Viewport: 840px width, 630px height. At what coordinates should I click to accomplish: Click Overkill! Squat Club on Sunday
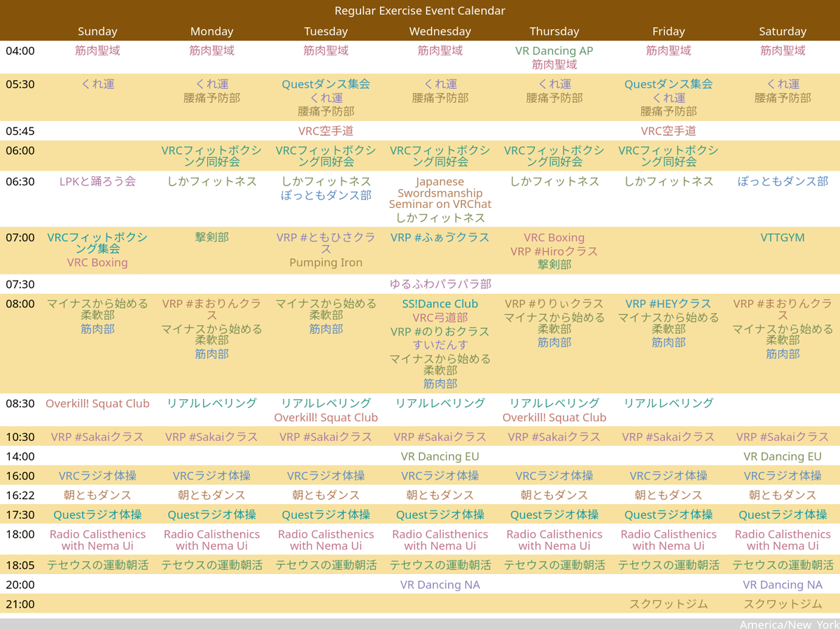tap(97, 404)
